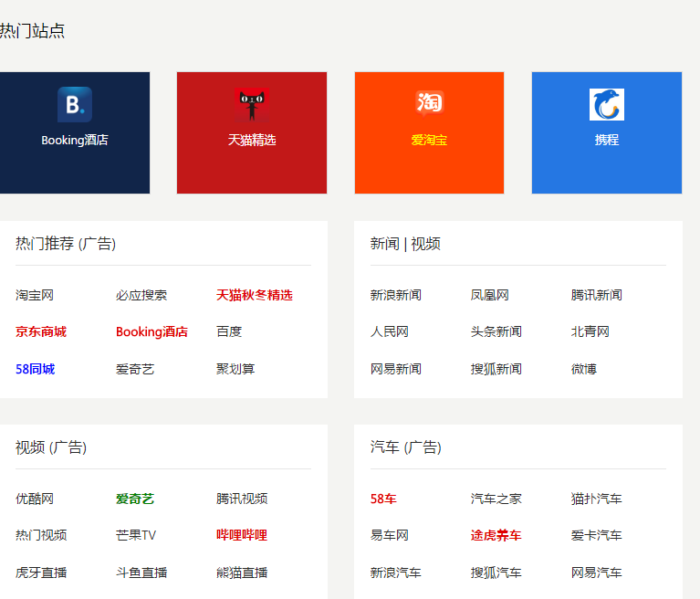Open 汽车之家 link
This screenshot has height=599, width=700.
tap(496, 499)
